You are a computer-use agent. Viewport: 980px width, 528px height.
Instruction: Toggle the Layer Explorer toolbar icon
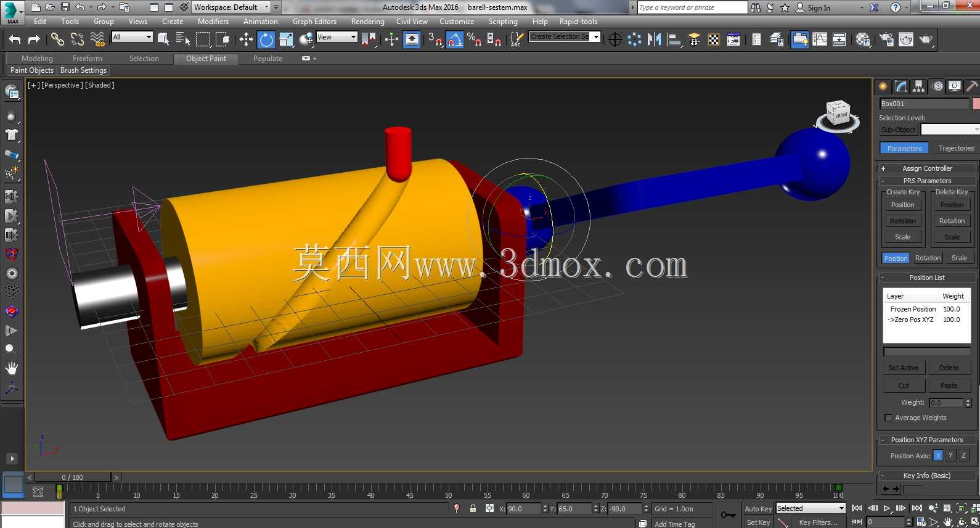tap(777, 39)
